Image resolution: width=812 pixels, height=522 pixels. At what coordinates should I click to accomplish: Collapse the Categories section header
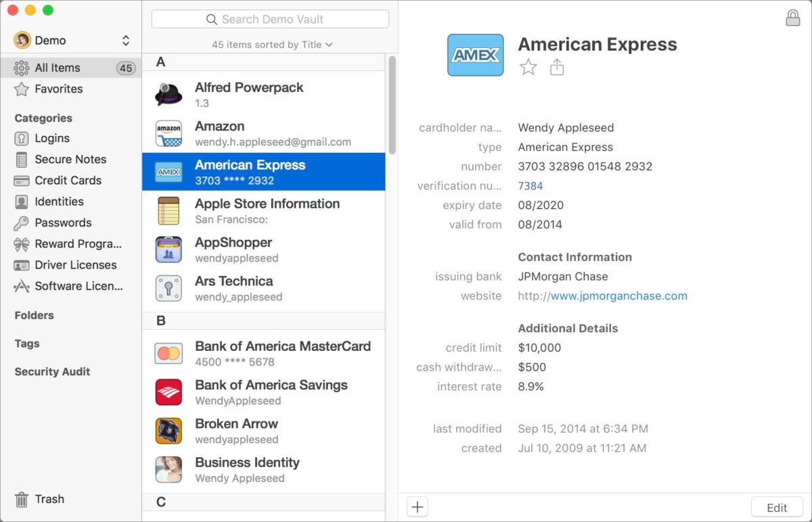tap(43, 118)
